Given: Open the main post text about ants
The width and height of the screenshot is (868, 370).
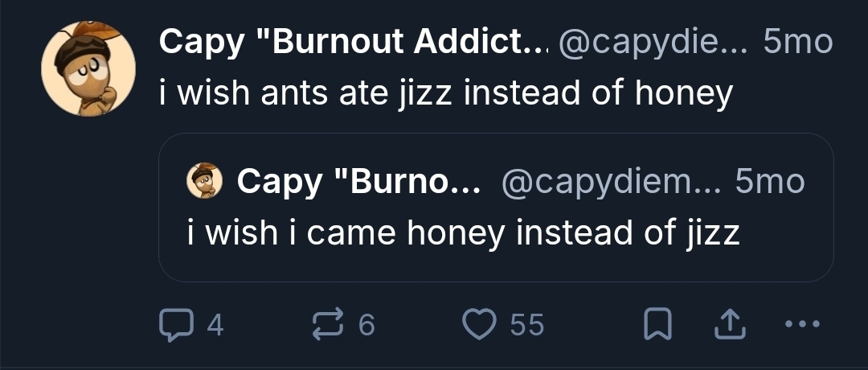Looking at the screenshot, I should pyautogui.click(x=446, y=94).
